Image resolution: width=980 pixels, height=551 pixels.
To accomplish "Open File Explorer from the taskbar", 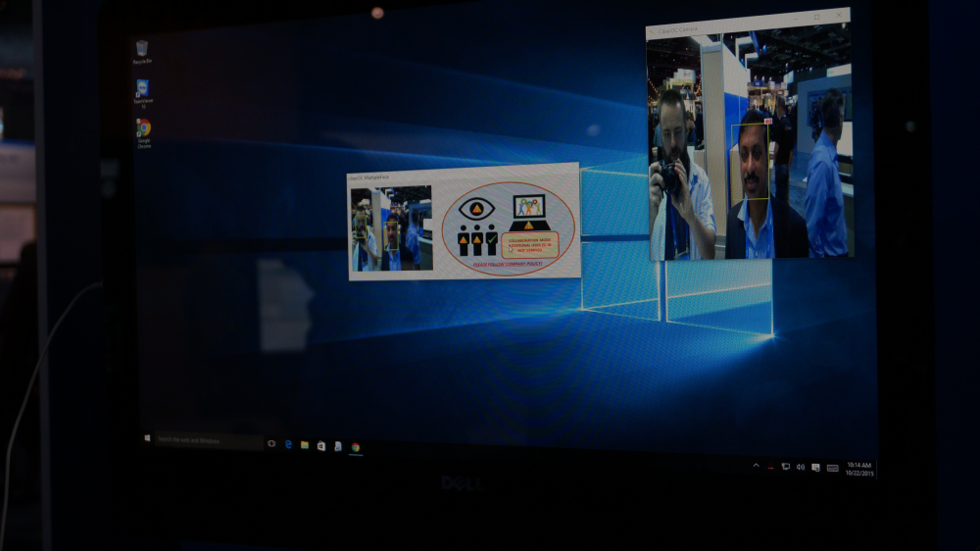I will click(x=305, y=445).
